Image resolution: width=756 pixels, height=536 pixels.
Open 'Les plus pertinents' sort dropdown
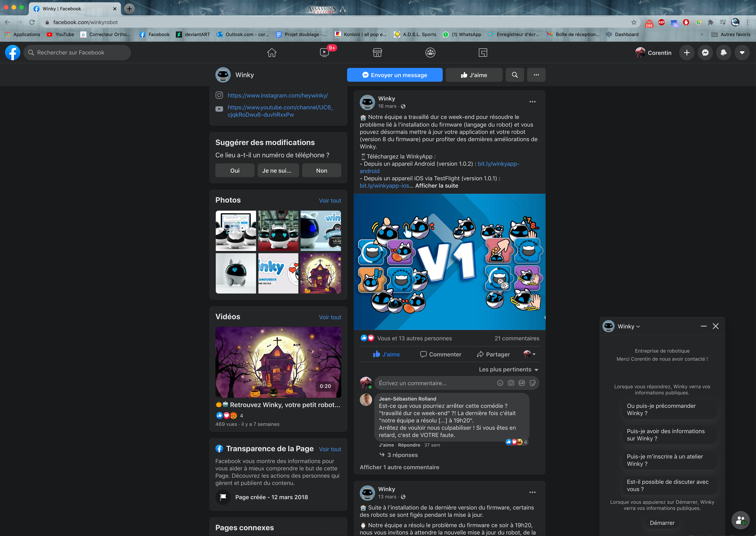click(508, 369)
